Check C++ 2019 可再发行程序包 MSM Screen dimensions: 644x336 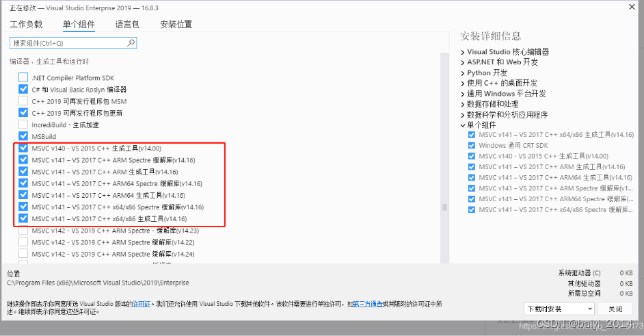pos(23,101)
